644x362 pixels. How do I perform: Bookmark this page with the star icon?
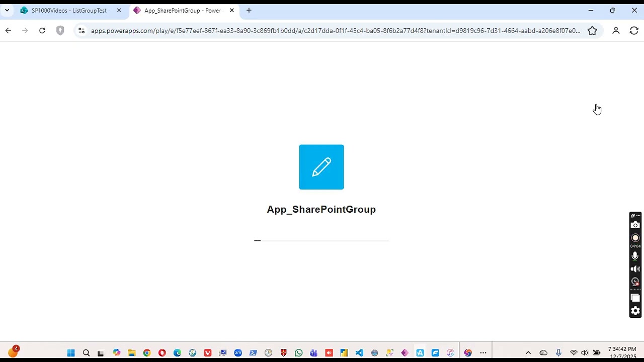[x=592, y=31]
